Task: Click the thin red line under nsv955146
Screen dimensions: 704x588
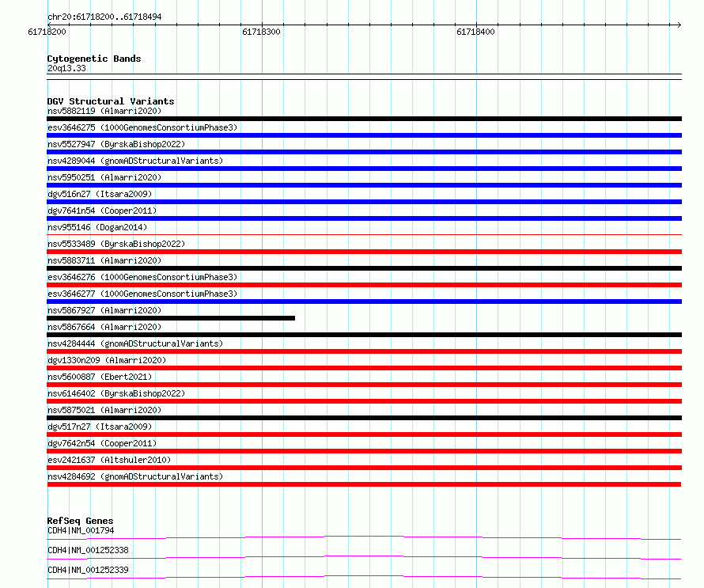Action: click(x=364, y=234)
